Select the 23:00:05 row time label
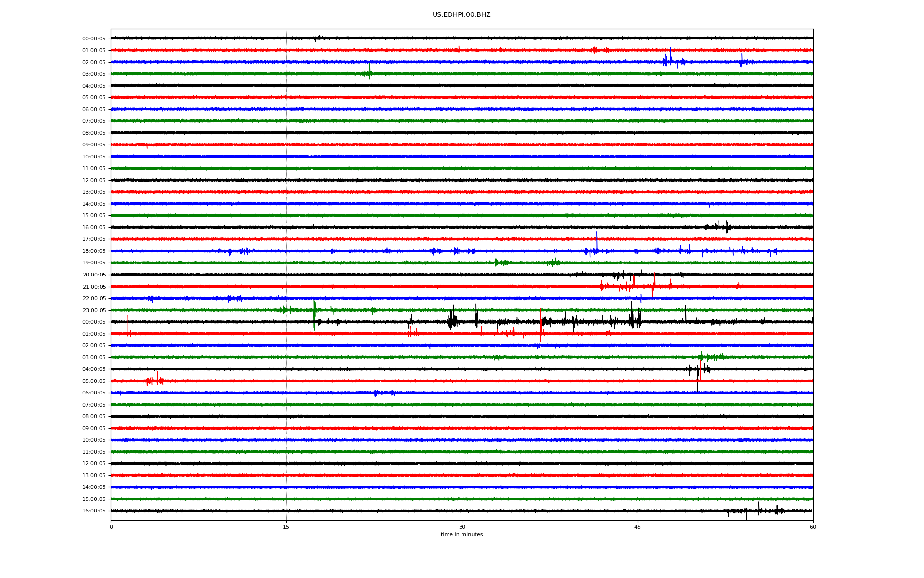The image size is (924, 578). pyautogui.click(x=94, y=311)
